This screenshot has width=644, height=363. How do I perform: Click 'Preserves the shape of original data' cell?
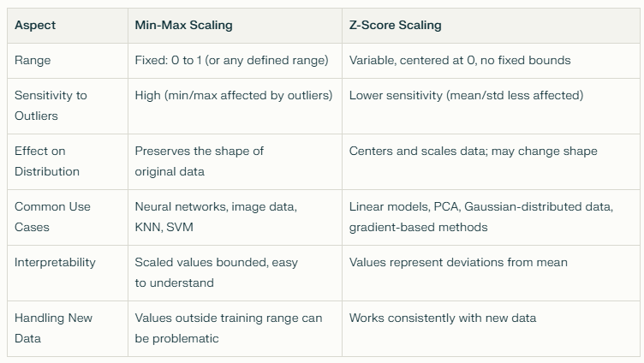pos(199,161)
